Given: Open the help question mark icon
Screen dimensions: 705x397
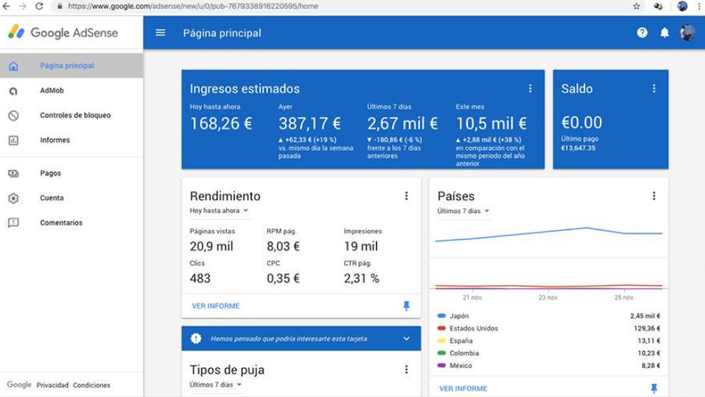Looking at the screenshot, I should [x=642, y=32].
